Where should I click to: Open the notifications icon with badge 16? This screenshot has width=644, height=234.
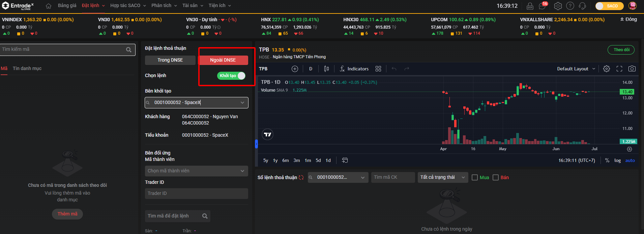tap(543, 6)
